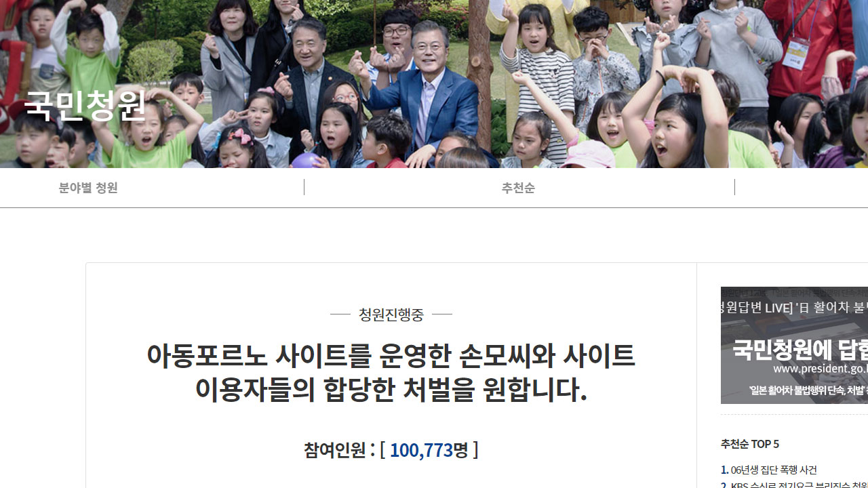The image size is (868, 488).
Task: Click the 참여인원 label text
Action: (334, 449)
